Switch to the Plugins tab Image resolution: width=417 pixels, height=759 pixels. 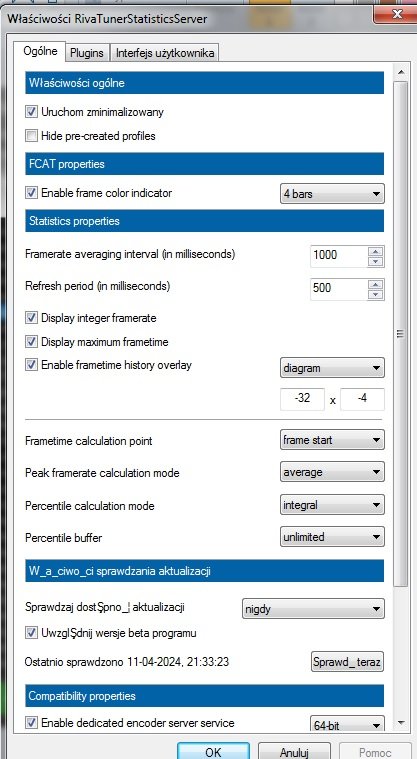pos(87,53)
